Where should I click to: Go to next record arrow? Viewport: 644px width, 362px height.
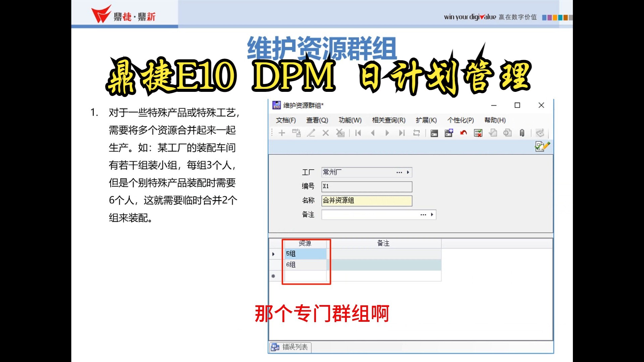click(387, 133)
